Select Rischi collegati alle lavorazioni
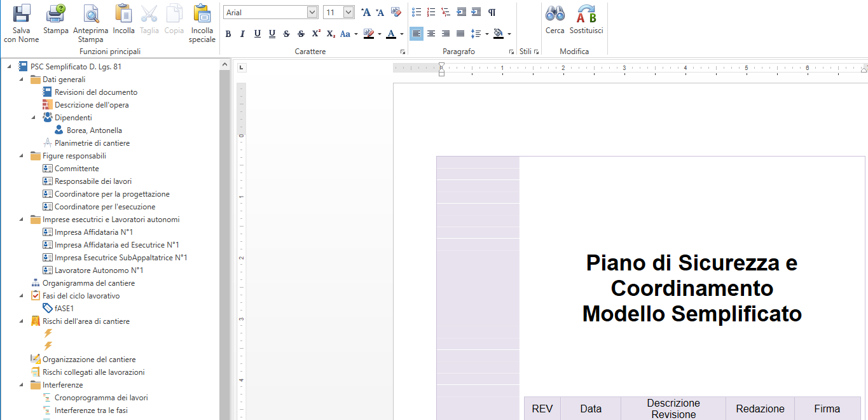The height and width of the screenshot is (420, 868). pyautogui.click(x=93, y=372)
